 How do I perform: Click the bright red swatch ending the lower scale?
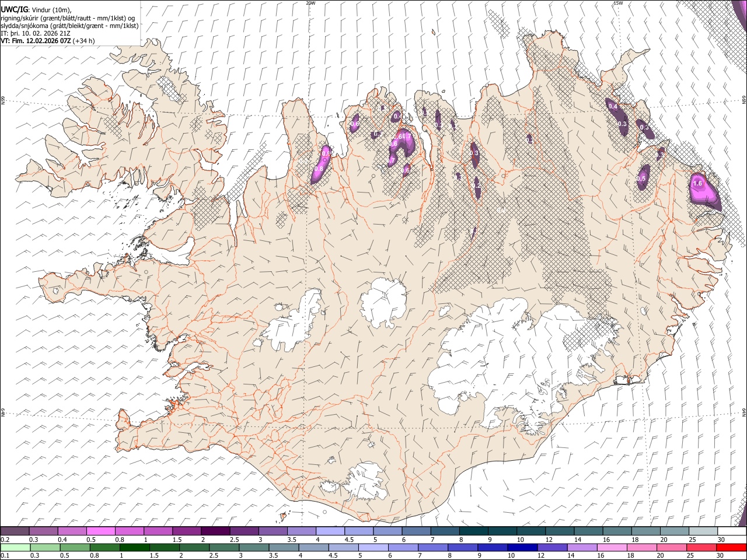pos(732,548)
